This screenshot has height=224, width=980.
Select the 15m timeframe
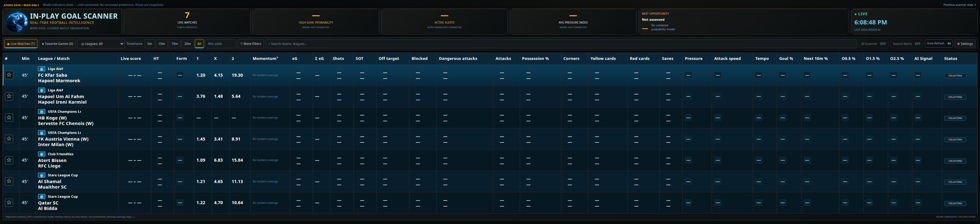coord(175,44)
